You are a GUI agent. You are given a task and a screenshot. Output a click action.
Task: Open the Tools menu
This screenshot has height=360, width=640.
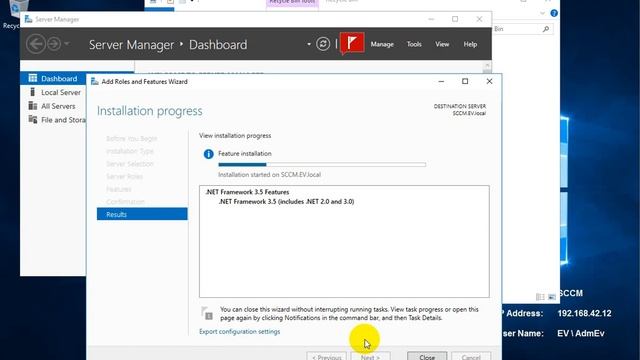click(414, 44)
